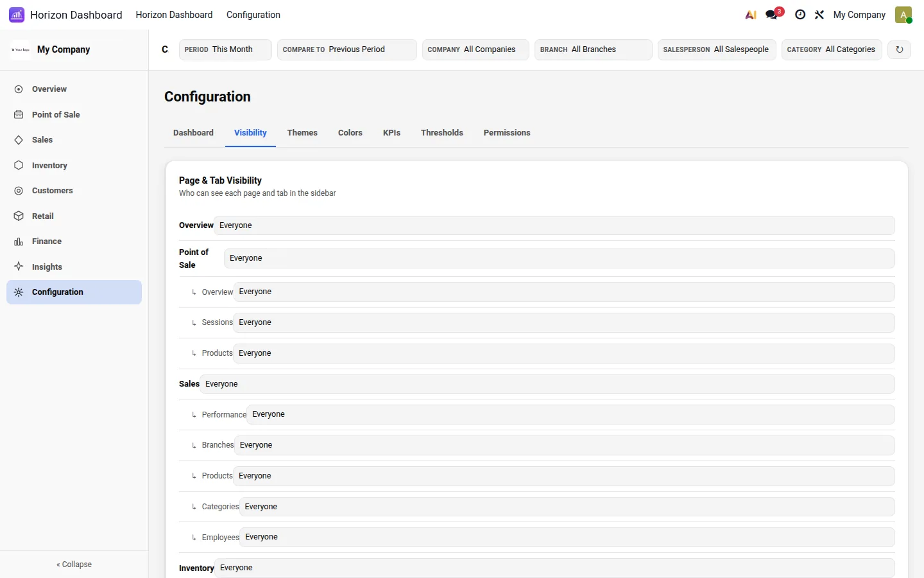Click the Customers sidebar icon
The height and width of the screenshot is (578, 924).
coord(19,191)
